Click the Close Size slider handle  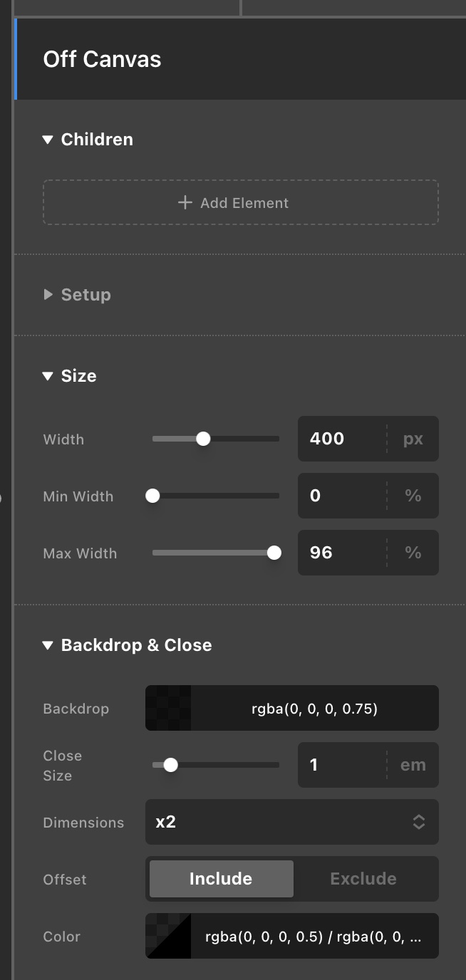(x=170, y=765)
